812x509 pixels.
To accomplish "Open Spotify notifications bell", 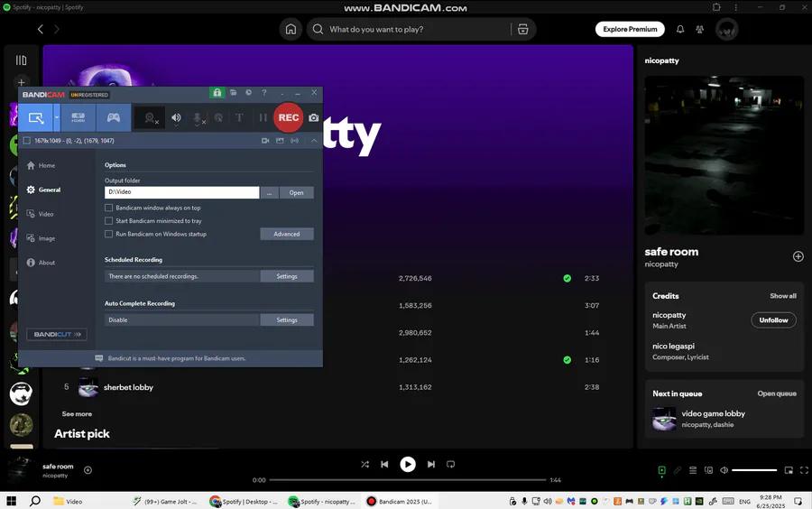I will [x=680, y=29].
